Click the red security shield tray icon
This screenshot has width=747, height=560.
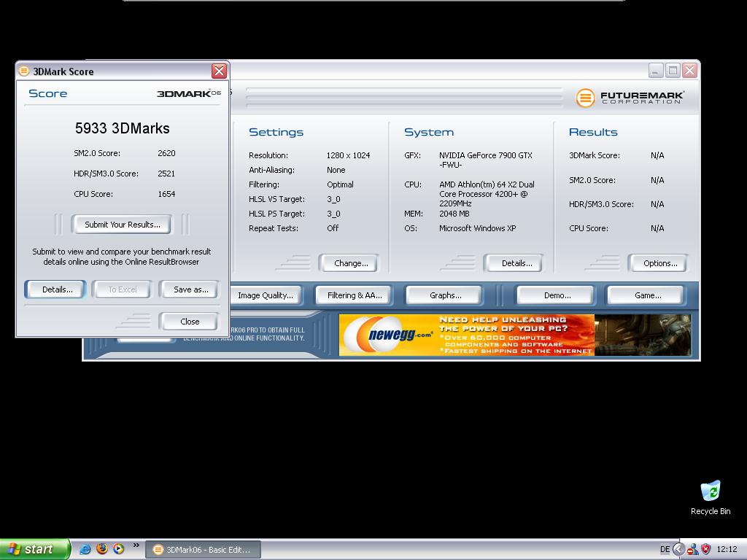(x=705, y=549)
